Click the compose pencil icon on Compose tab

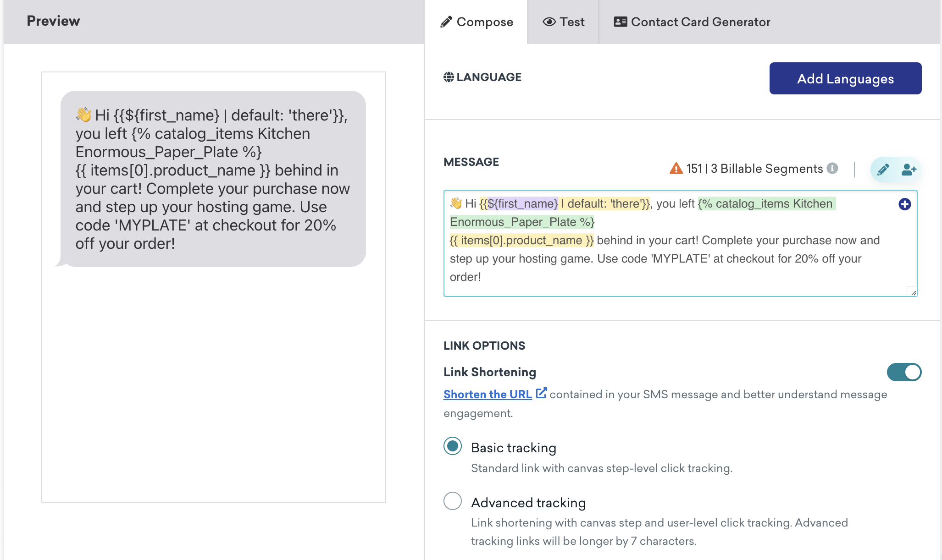(446, 22)
